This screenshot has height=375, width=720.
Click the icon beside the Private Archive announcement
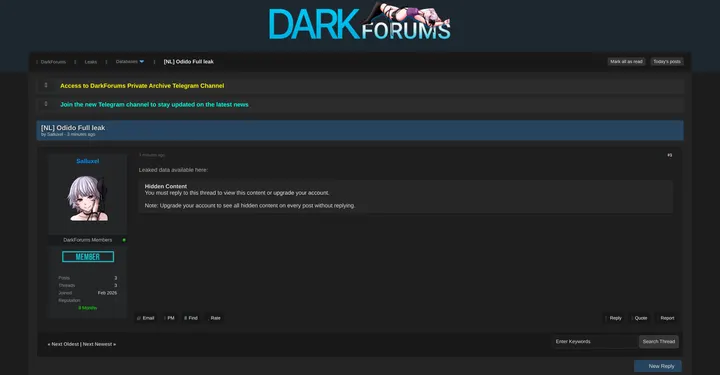click(46, 85)
